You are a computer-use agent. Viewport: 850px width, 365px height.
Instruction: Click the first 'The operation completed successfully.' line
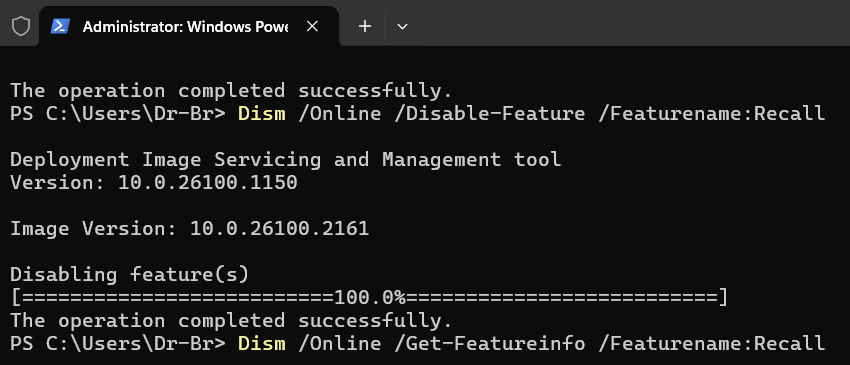[x=231, y=91]
